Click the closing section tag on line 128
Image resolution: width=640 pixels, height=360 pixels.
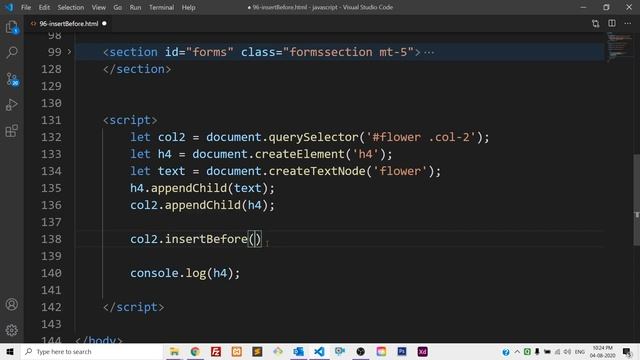pyautogui.click(x=137, y=69)
